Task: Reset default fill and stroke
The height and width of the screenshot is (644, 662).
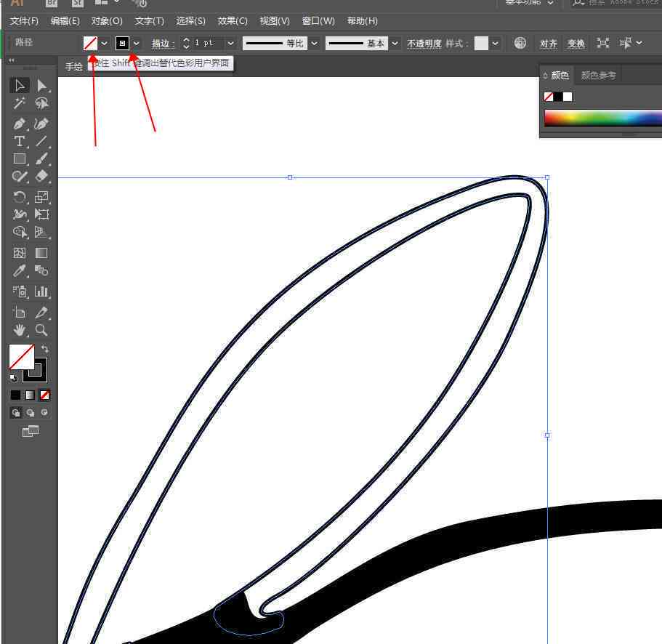Action: click(x=13, y=378)
